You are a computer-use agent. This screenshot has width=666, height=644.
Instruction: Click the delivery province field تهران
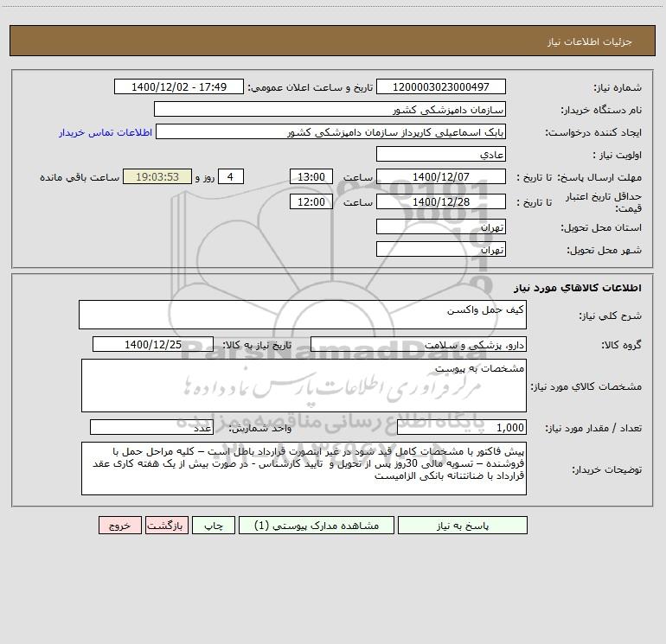(441, 226)
